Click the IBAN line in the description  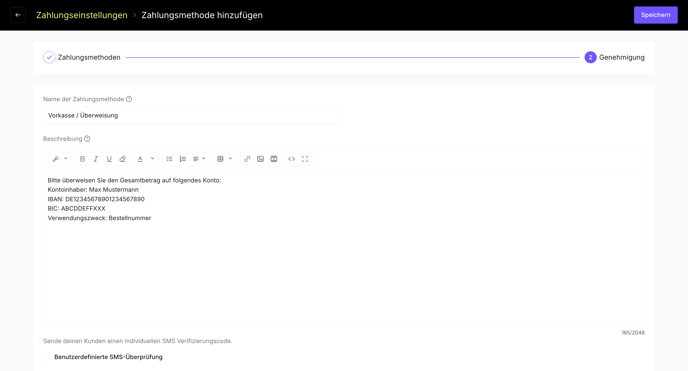(96, 199)
